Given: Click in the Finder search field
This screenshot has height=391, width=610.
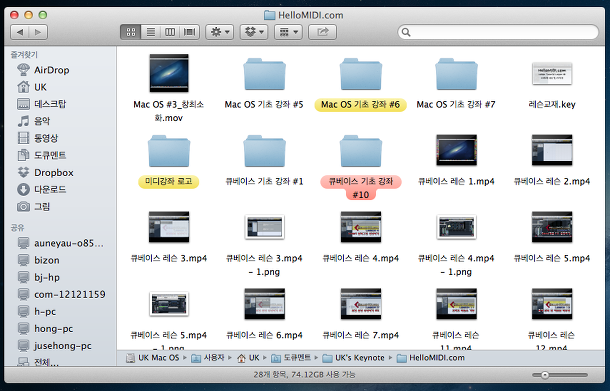Looking at the screenshot, I should coord(498,32).
